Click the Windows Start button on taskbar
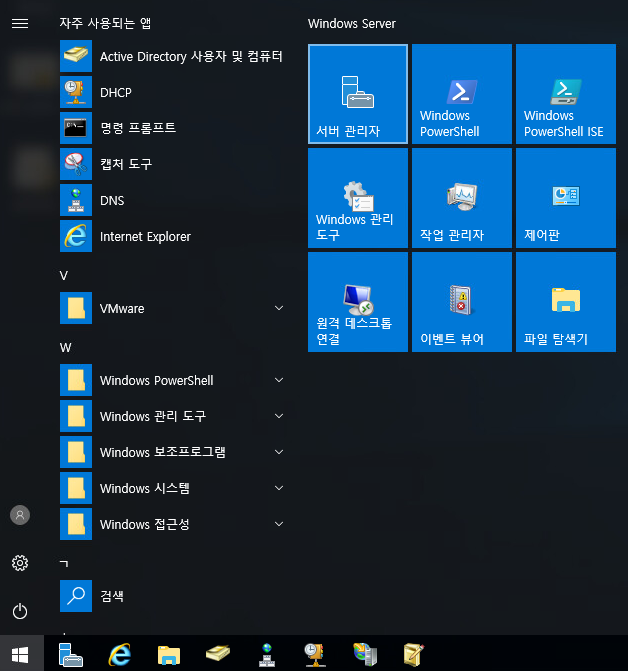 20,655
